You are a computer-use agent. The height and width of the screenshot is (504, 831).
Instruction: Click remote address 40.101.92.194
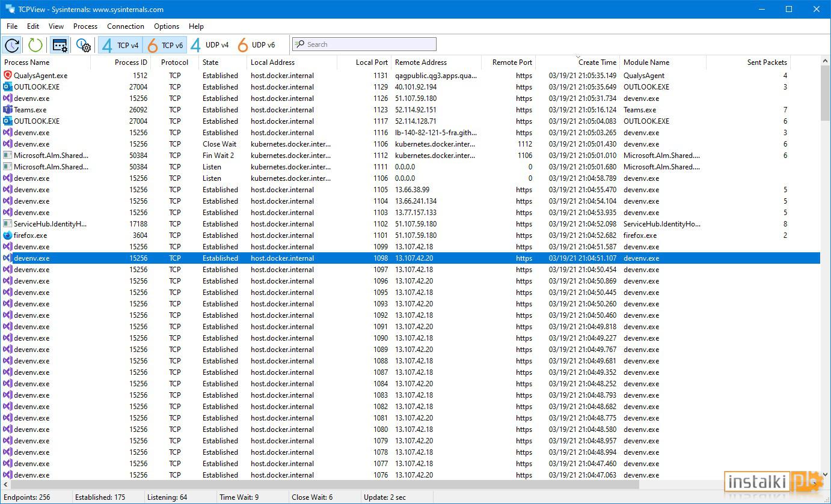416,87
